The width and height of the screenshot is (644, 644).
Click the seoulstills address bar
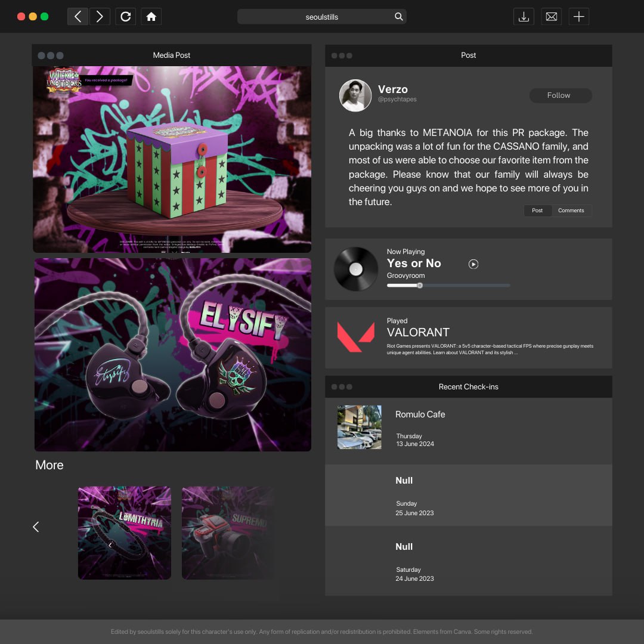click(321, 17)
